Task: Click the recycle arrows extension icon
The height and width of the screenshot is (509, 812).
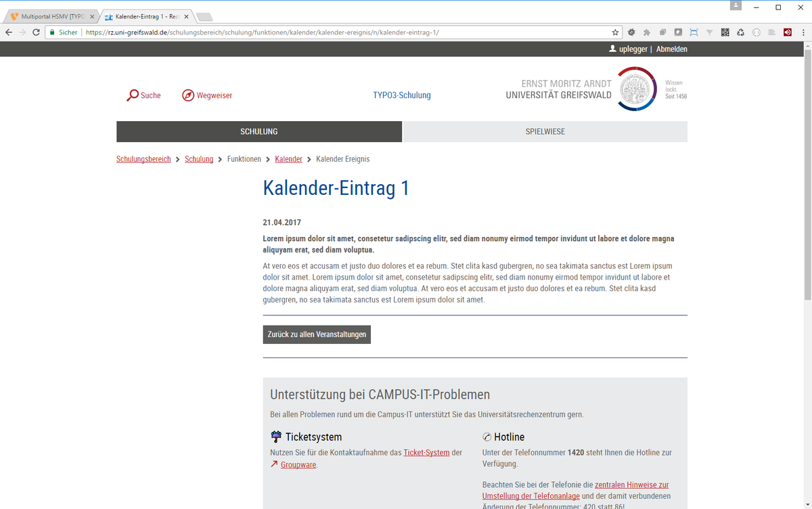Action: click(x=741, y=32)
